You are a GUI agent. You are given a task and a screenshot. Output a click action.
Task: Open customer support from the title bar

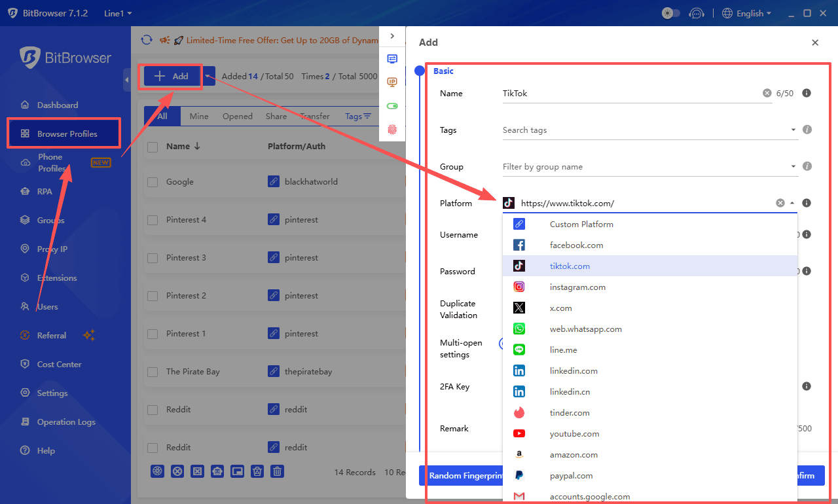(x=697, y=13)
